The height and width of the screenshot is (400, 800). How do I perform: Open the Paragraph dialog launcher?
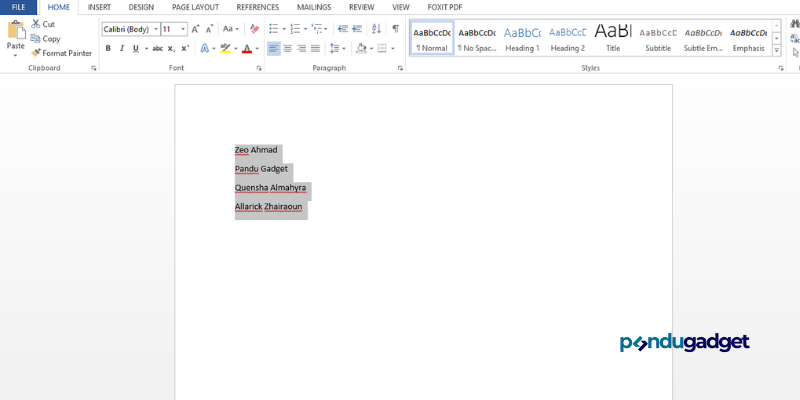coord(400,68)
